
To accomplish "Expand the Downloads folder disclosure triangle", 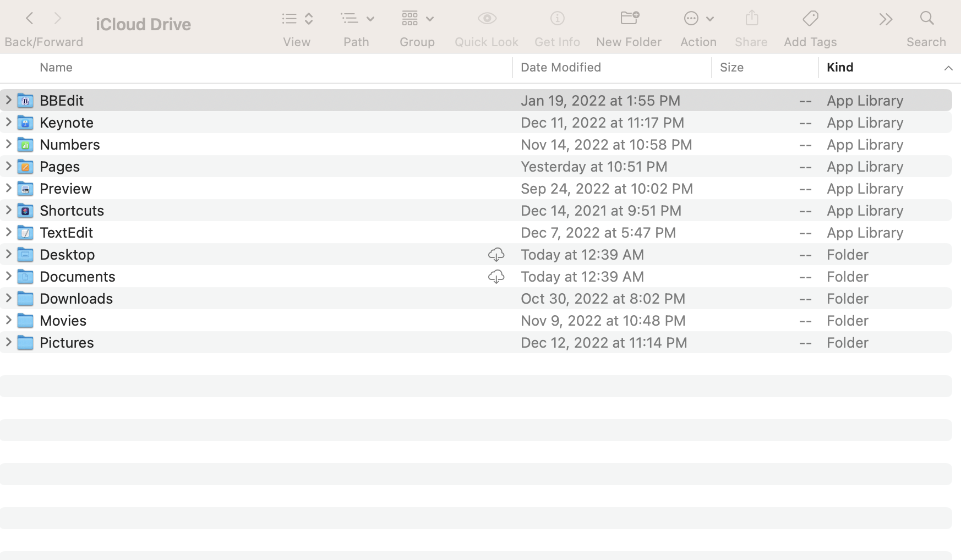I will coord(8,298).
